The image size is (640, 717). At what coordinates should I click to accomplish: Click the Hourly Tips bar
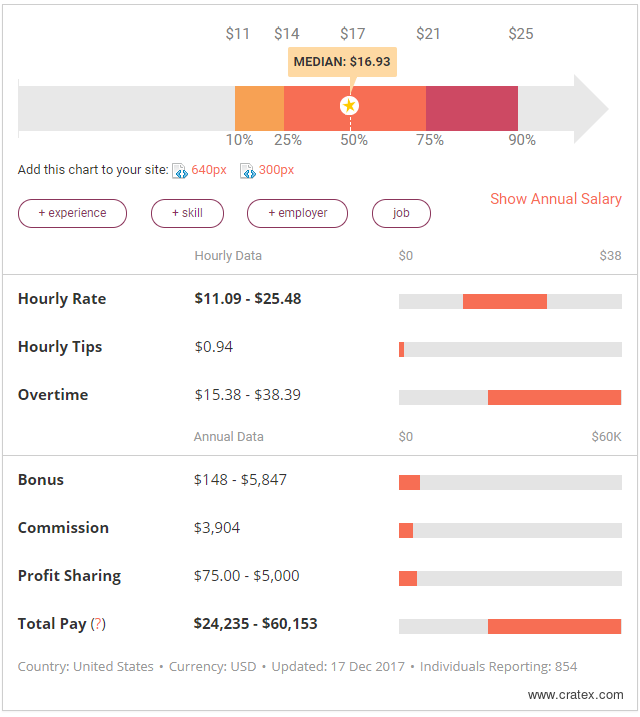click(402, 349)
